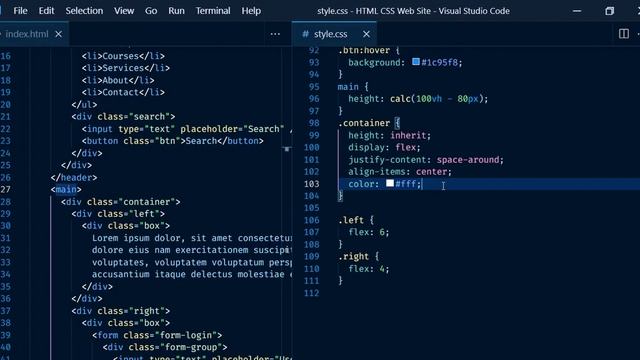Click <li>Services</li> line
Viewport: 640px width, 360px height.
point(126,68)
